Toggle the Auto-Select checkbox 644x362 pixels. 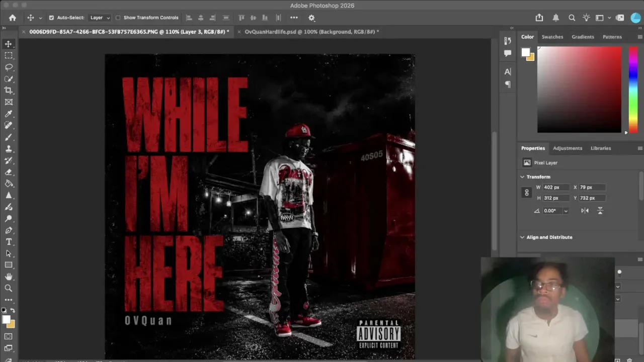pos(51,18)
